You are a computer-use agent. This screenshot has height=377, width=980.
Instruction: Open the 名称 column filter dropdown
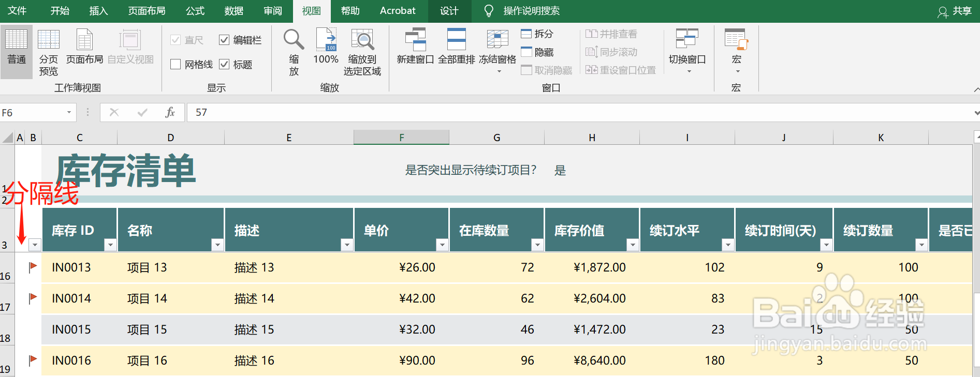click(217, 245)
